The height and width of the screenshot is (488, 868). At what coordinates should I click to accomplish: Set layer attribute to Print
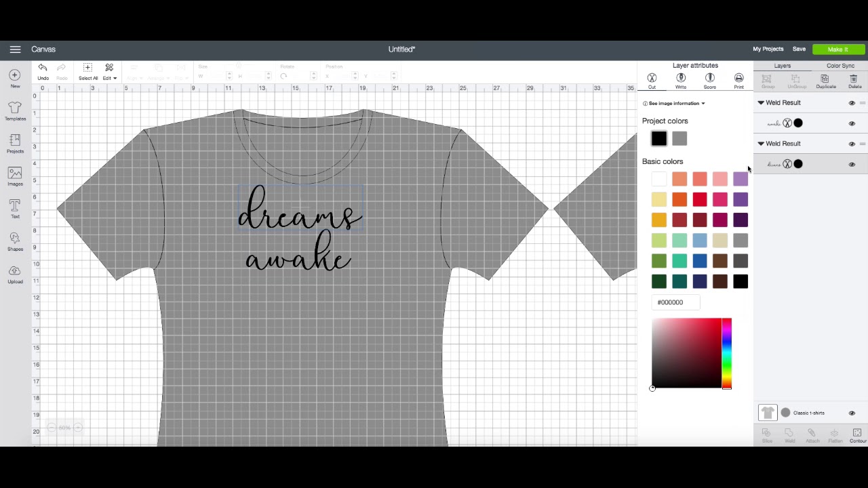738,81
